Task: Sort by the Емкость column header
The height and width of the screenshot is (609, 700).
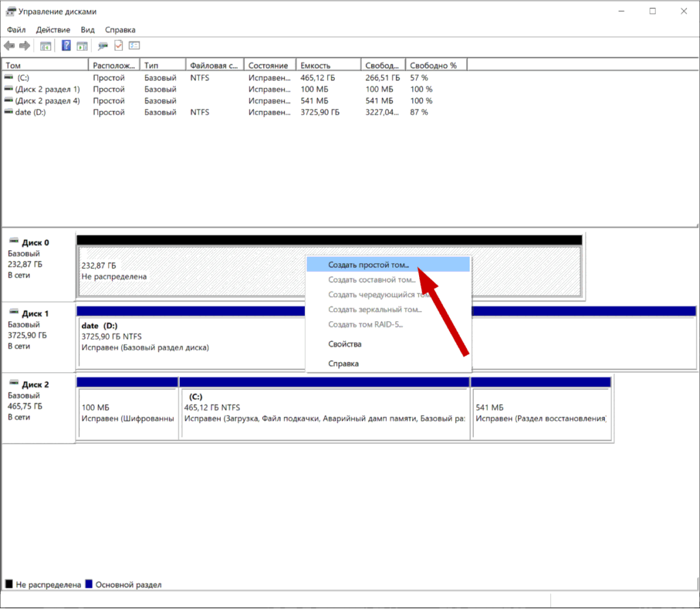Action: click(x=329, y=65)
